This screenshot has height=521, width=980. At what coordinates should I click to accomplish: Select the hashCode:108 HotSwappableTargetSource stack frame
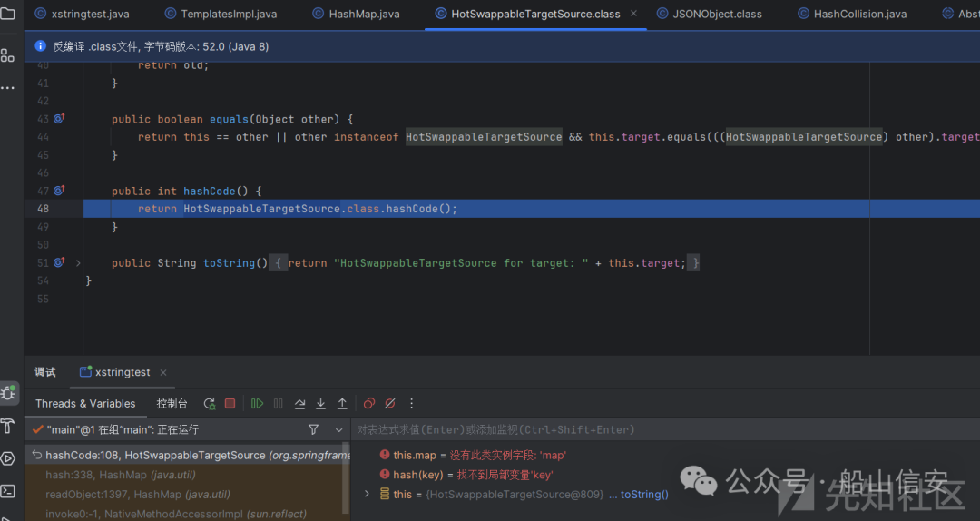(x=188, y=455)
